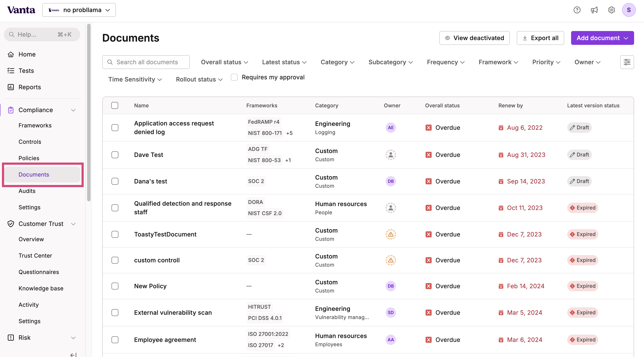This screenshot has width=644, height=357.
Task: Click Add document button
Action: click(602, 38)
